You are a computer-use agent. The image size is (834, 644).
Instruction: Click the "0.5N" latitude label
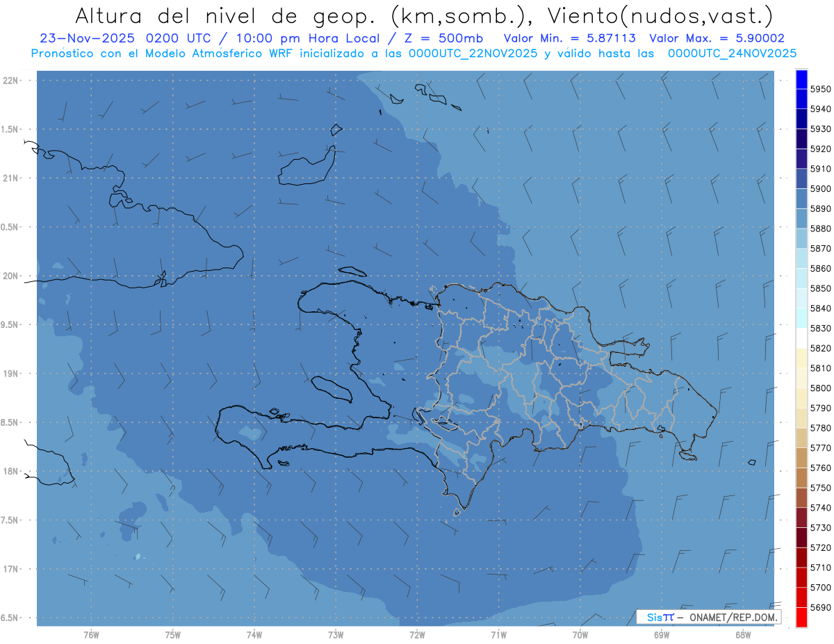pos(9,227)
